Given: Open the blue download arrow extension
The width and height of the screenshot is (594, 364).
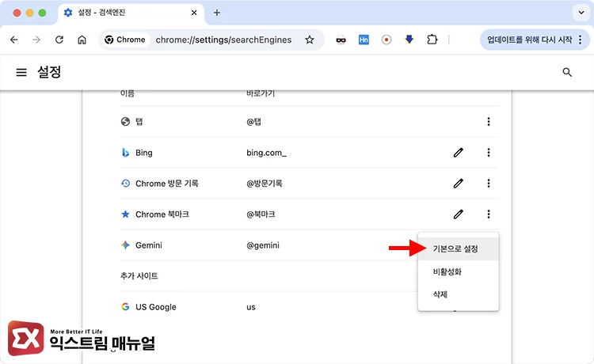Looking at the screenshot, I should (x=409, y=40).
